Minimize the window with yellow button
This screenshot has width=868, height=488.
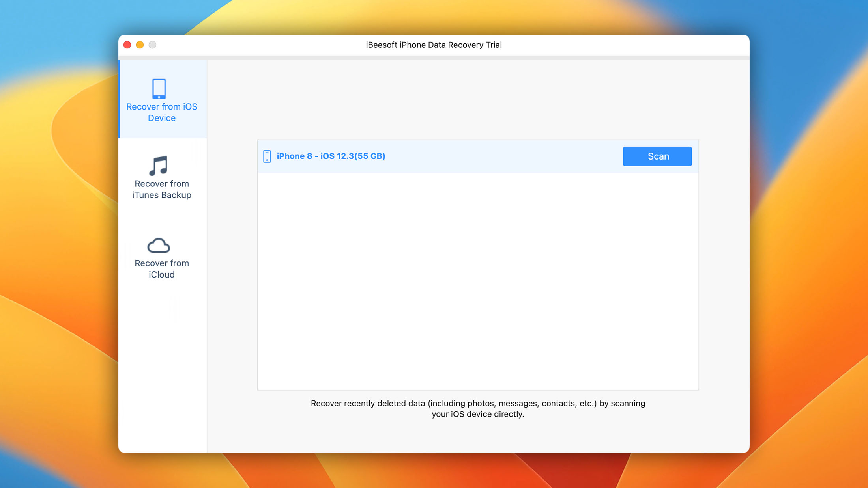[140, 45]
